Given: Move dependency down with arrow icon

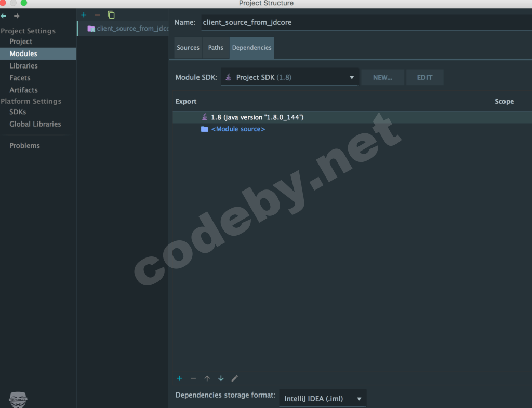Looking at the screenshot, I should pos(221,378).
